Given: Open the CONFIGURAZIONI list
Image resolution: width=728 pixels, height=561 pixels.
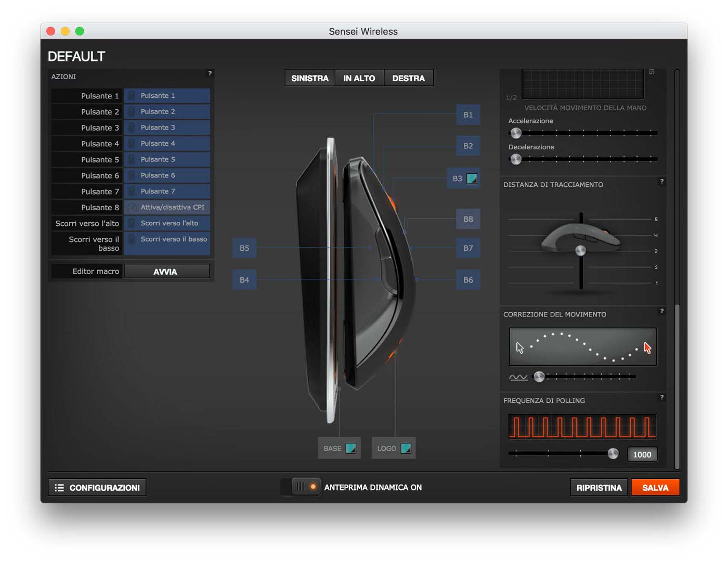Looking at the screenshot, I should (x=97, y=488).
